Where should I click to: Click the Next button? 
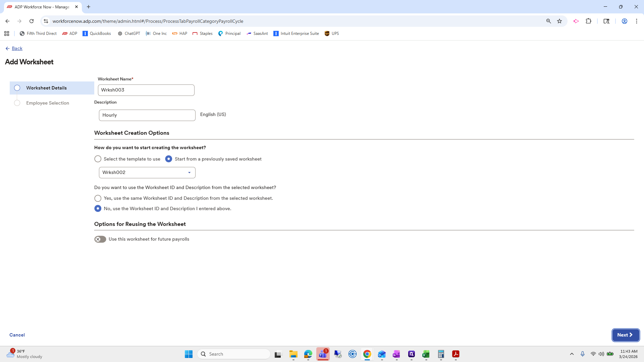pyautogui.click(x=625, y=335)
